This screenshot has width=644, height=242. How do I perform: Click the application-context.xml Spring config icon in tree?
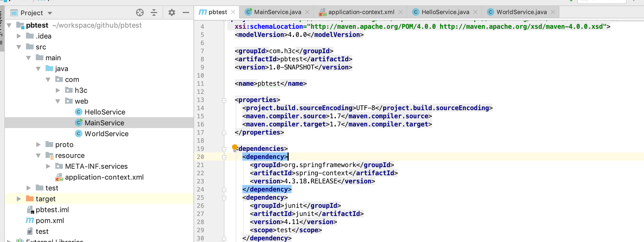(x=59, y=177)
